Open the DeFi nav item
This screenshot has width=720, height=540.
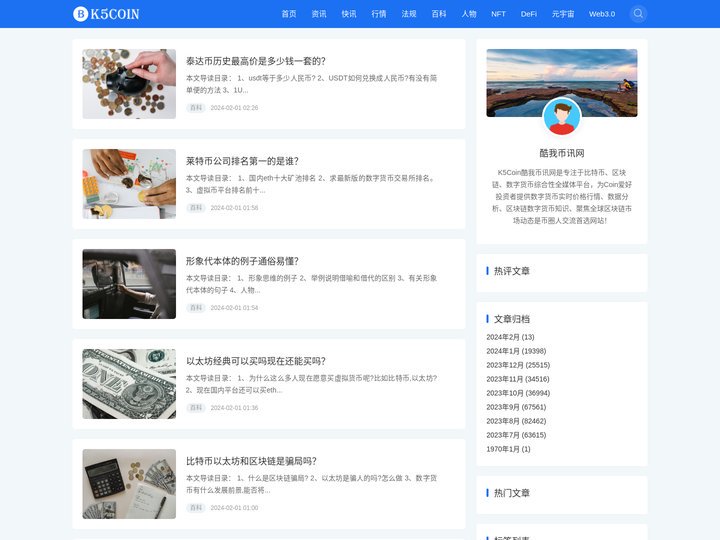click(529, 14)
